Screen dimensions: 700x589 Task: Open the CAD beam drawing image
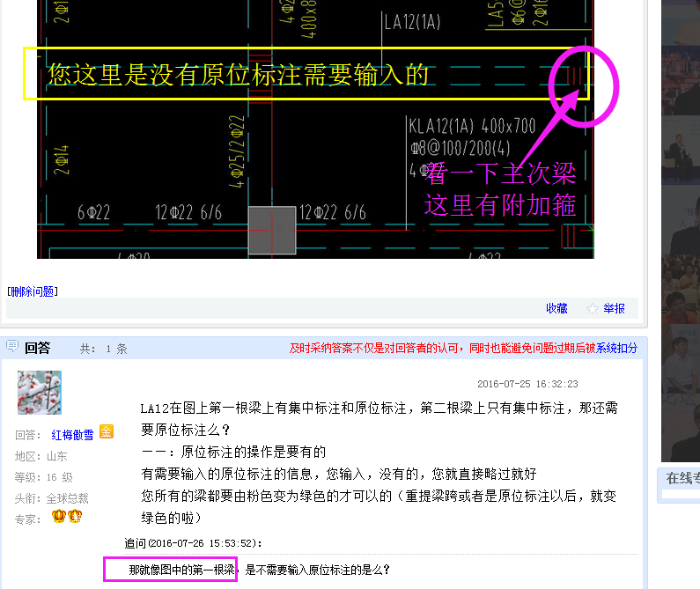[x=315, y=129]
